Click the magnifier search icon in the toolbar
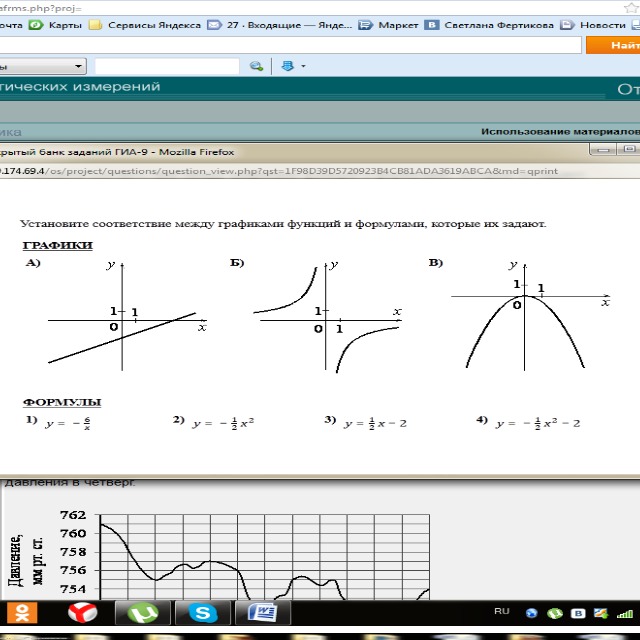 (x=256, y=66)
